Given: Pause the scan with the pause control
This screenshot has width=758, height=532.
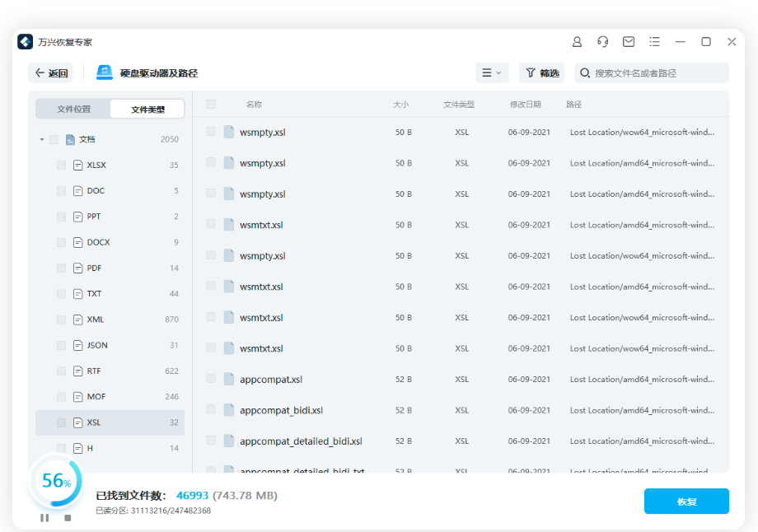Looking at the screenshot, I should pos(45,518).
